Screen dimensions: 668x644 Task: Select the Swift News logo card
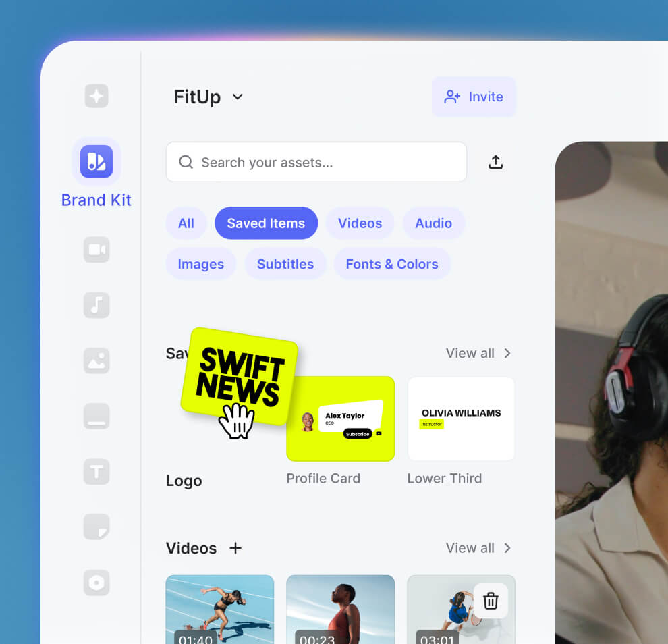(x=240, y=377)
